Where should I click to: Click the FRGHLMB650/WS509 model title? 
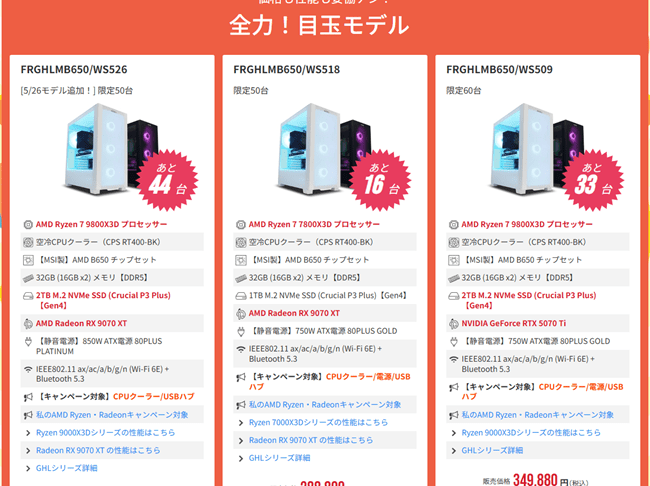[x=499, y=69]
